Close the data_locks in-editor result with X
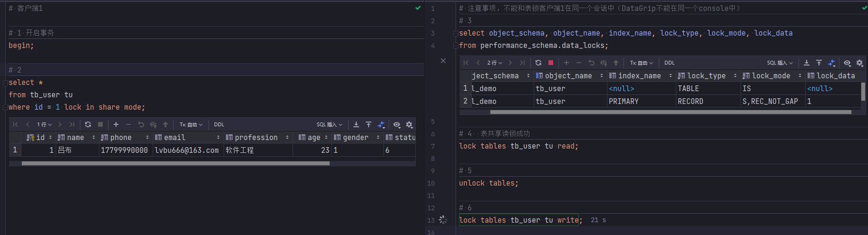 (x=443, y=61)
